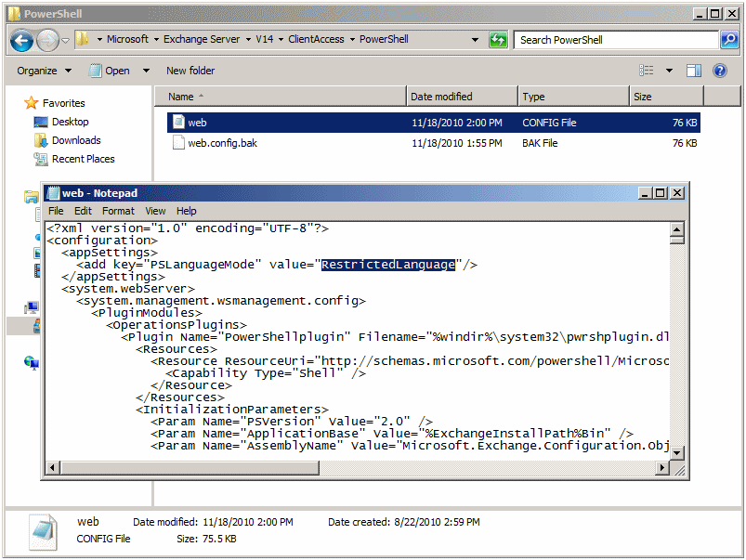Sort by the Date modified column
746x560 pixels.
click(462, 97)
